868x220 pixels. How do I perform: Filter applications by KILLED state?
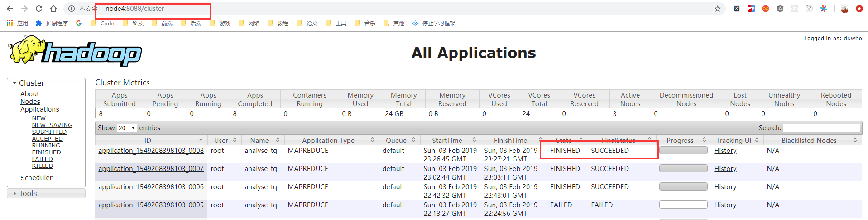43,166
